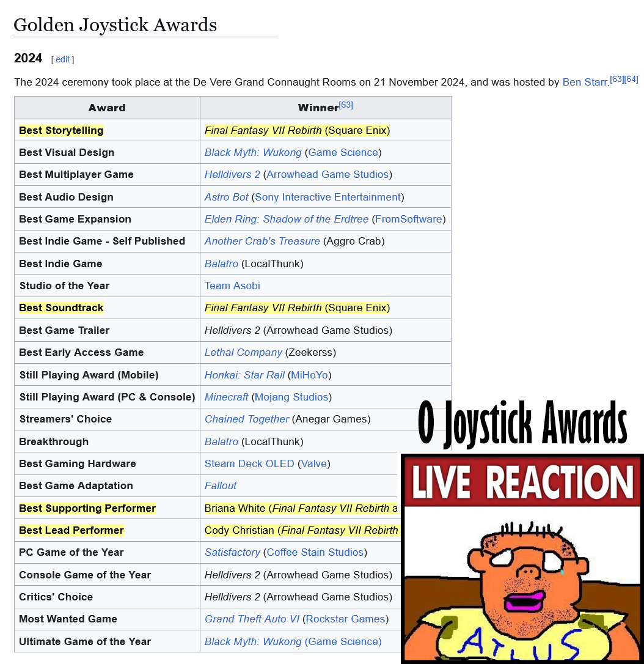Open the Ben Starr link
The image size is (644, 664).
point(585,82)
